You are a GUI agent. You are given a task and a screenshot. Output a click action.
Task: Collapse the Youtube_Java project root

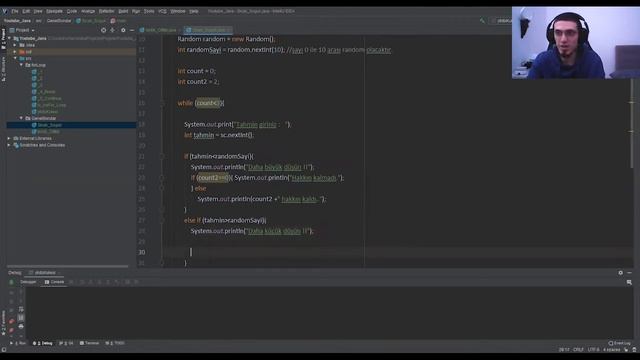click(9, 38)
